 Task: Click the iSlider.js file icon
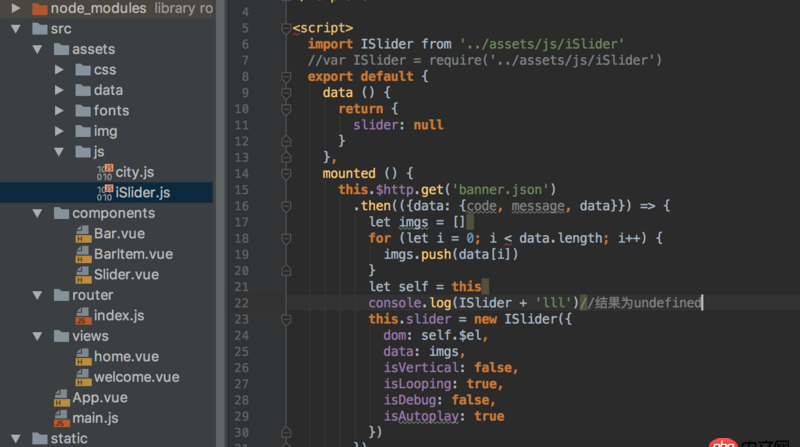(104, 192)
